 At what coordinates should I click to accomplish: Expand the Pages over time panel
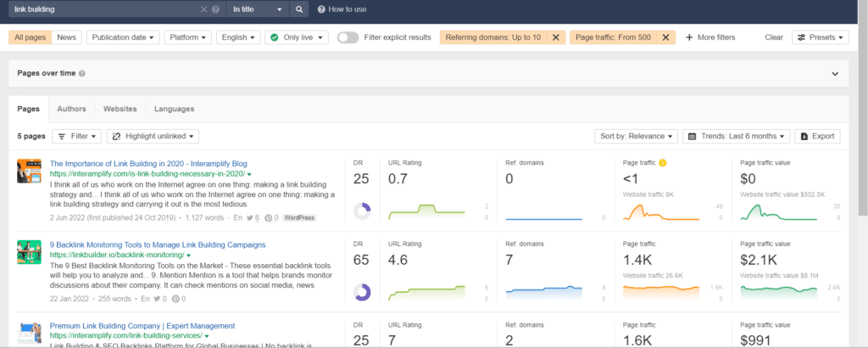835,74
